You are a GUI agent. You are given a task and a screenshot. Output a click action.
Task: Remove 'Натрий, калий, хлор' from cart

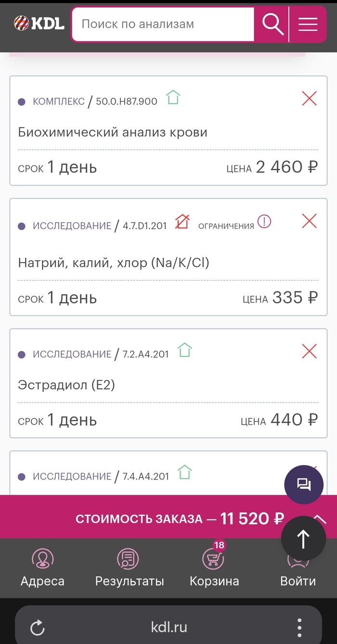pyautogui.click(x=309, y=221)
